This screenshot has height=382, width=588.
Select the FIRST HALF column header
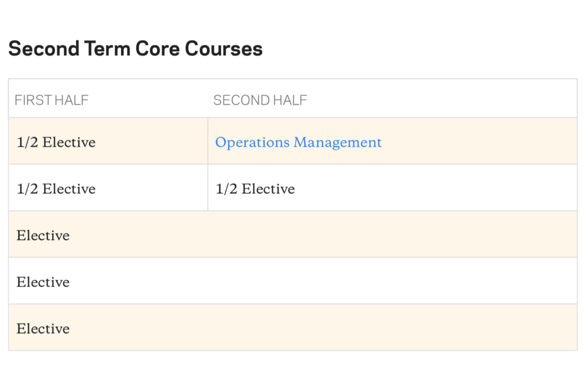(x=51, y=100)
